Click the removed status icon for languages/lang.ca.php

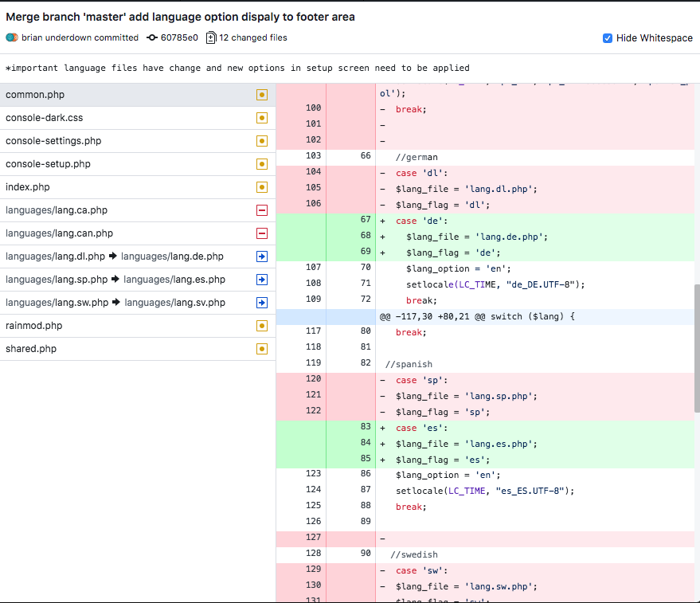pyautogui.click(x=262, y=210)
